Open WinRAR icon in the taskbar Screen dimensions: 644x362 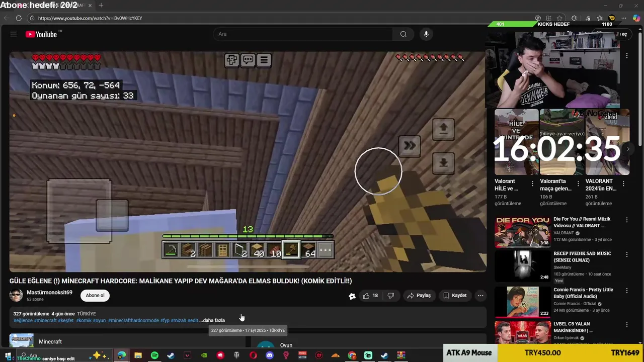[x=401, y=355]
